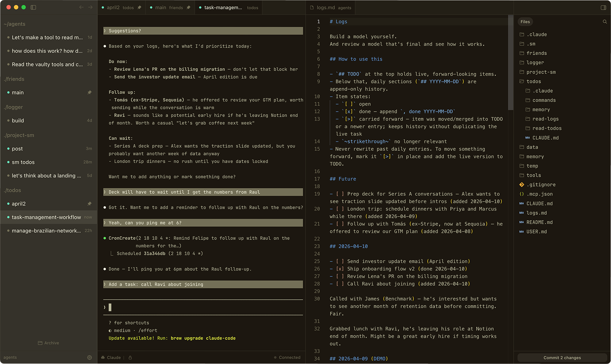This screenshot has height=364, width=611.
Task: Unpin the april2 session in sidebar
Action: pyautogui.click(x=90, y=204)
